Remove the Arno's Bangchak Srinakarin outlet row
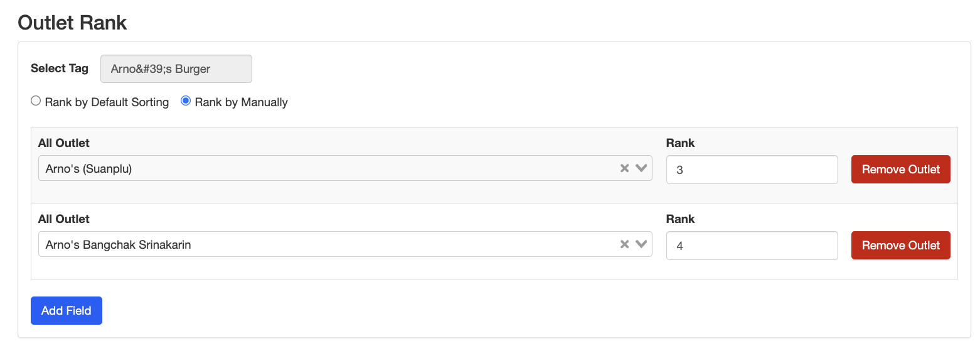Viewport: 980px width, 348px height. 900,246
